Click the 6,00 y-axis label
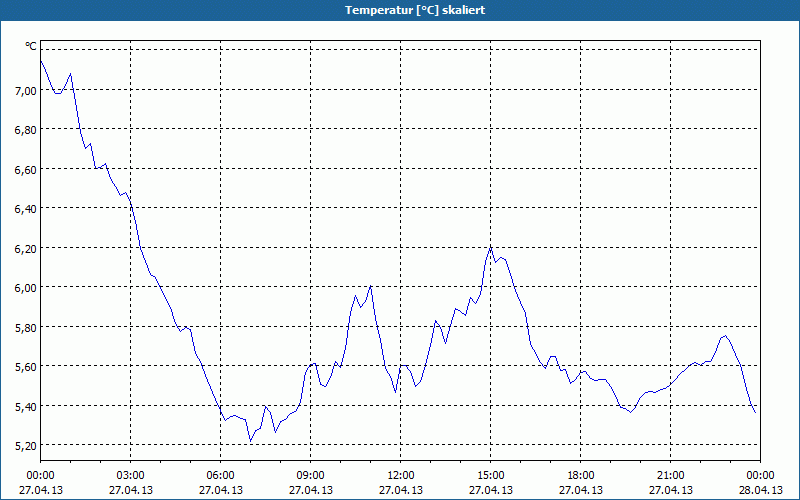Viewport: 800px width, 500px height. tap(26, 288)
